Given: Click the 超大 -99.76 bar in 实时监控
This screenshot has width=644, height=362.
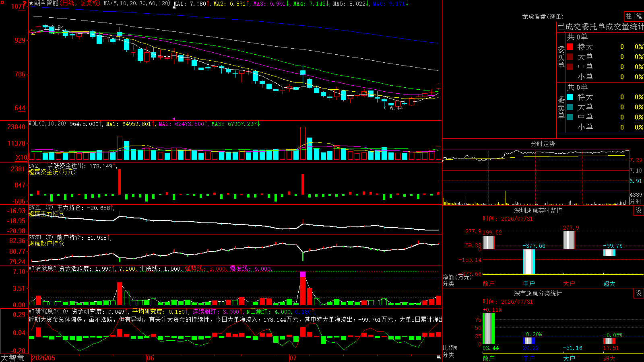Looking at the screenshot, I should coord(609,253).
